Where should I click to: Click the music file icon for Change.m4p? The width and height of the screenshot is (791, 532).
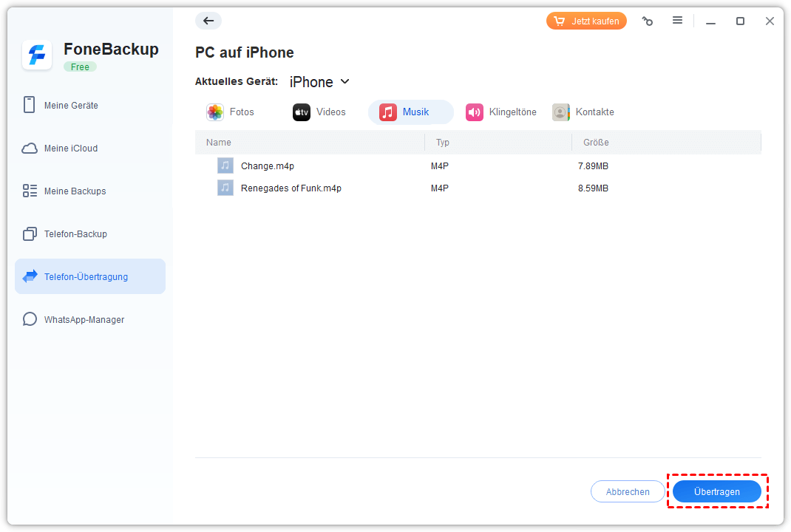pos(225,166)
